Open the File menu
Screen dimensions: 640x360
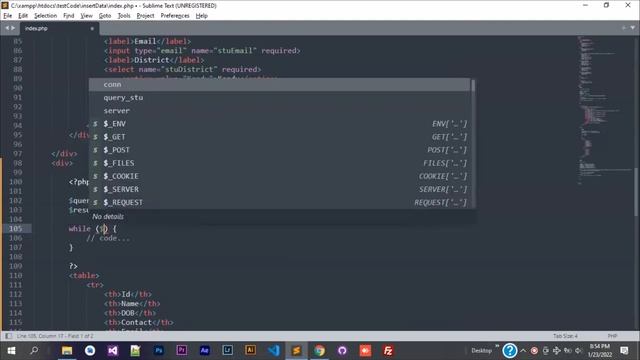[x=8, y=16]
